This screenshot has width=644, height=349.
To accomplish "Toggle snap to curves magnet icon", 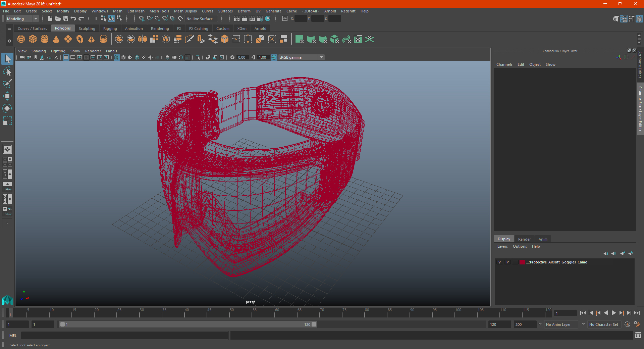I will 150,19.
